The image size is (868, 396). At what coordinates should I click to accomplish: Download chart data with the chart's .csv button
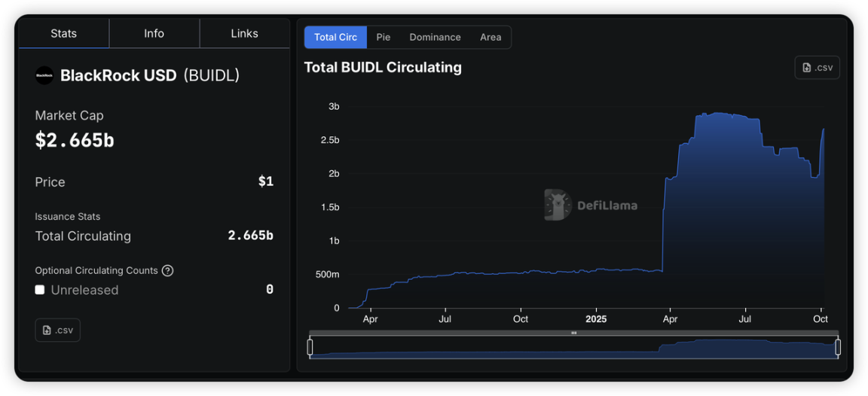[x=817, y=67]
